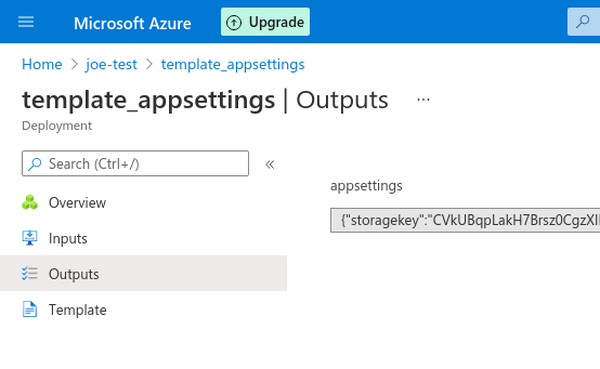Image resolution: width=600 pixels, height=369 pixels.
Task: Open the Template menu item
Action: (x=143, y=309)
